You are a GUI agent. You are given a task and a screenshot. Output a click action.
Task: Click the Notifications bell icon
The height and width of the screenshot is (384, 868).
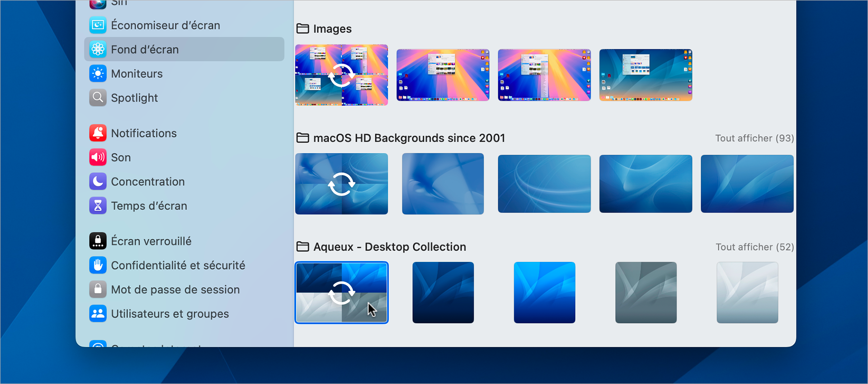[x=98, y=133]
